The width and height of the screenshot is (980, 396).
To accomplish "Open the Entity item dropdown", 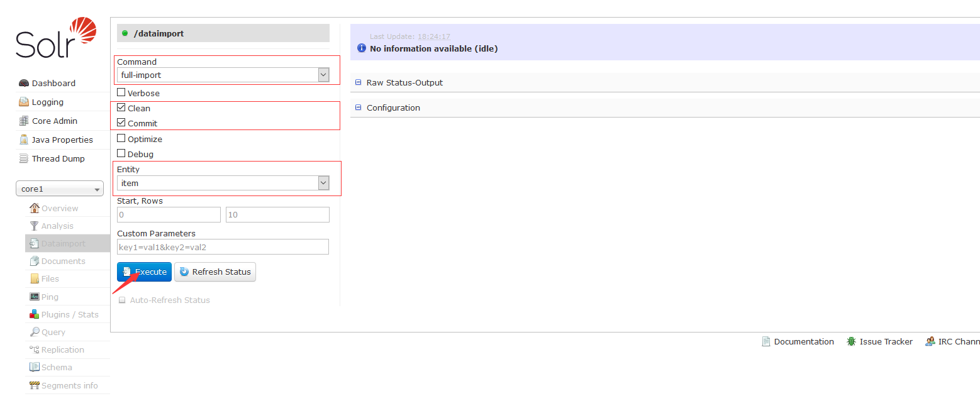I will (223, 183).
